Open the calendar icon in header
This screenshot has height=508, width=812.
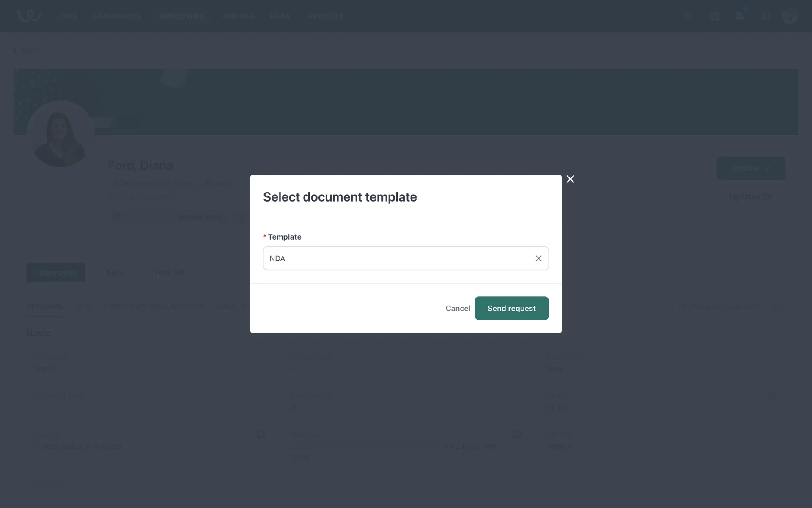(x=714, y=16)
